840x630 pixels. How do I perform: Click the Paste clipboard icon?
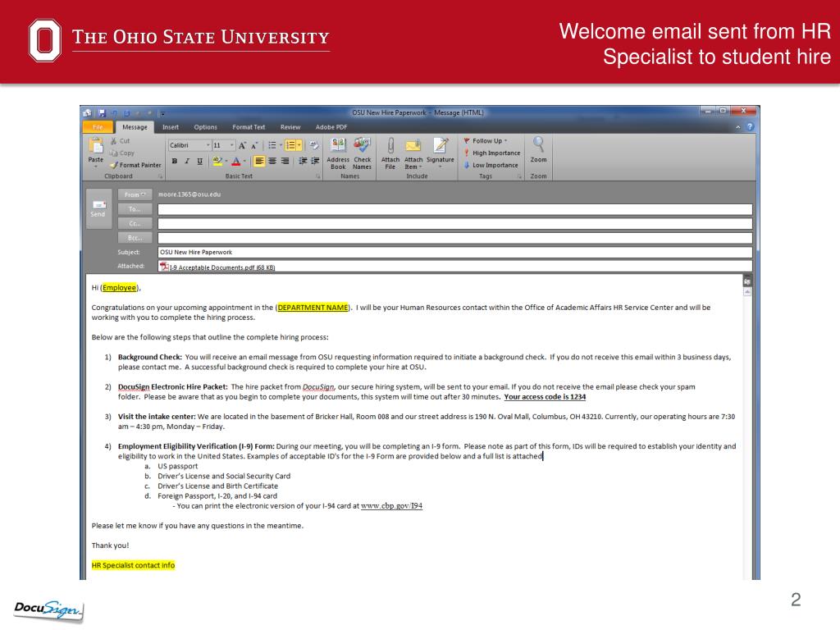pos(96,146)
